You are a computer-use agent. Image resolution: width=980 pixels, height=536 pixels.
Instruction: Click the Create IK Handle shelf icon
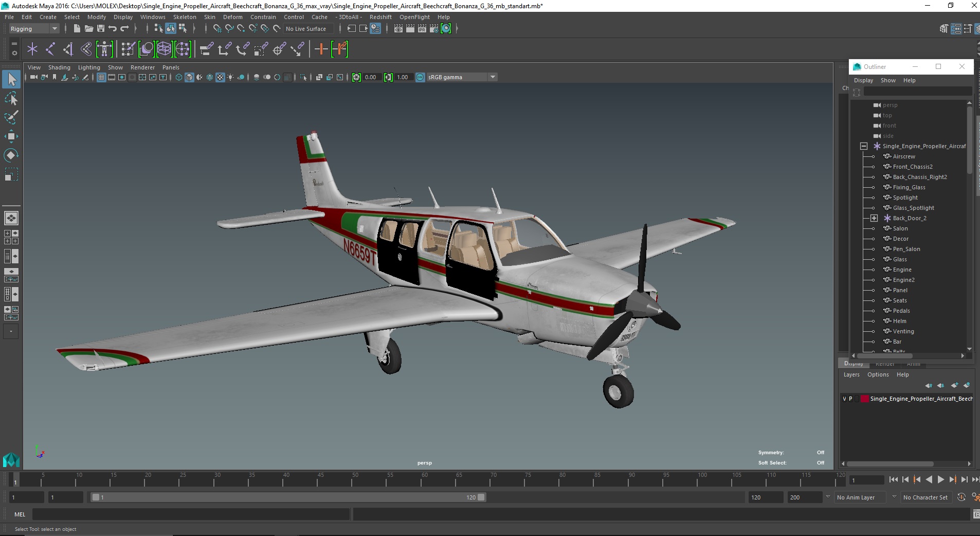point(68,49)
